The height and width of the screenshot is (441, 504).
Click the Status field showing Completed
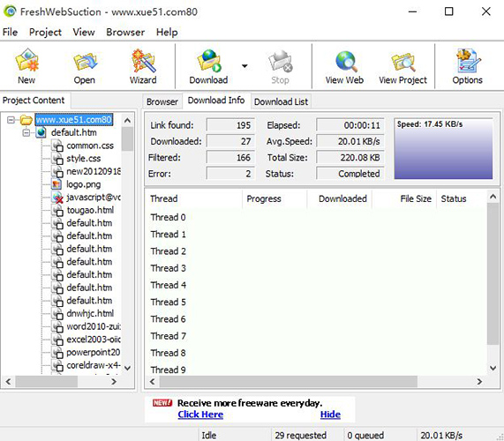[x=350, y=174]
